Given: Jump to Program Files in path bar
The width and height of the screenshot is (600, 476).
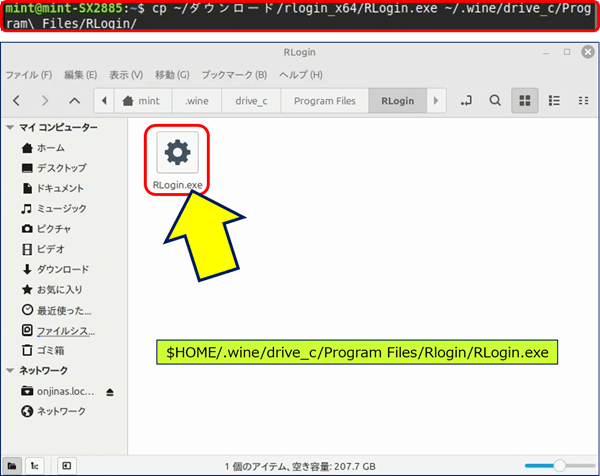Looking at the screenshot, I should pos(324,101).
